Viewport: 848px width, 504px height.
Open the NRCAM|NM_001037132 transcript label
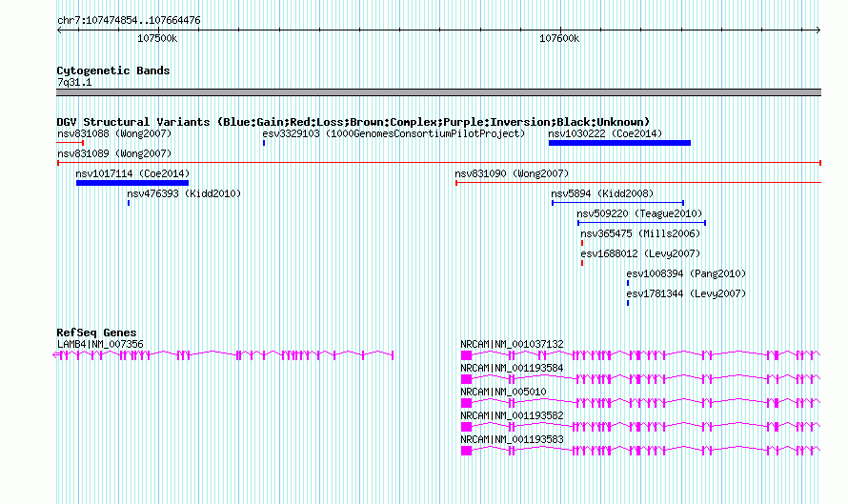[512, 344]
